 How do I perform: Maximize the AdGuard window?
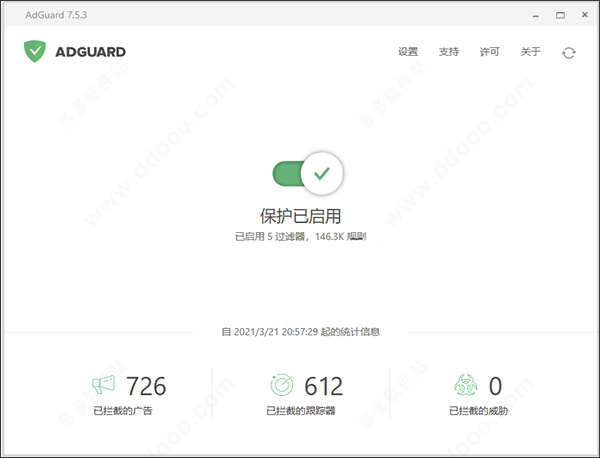560,15
